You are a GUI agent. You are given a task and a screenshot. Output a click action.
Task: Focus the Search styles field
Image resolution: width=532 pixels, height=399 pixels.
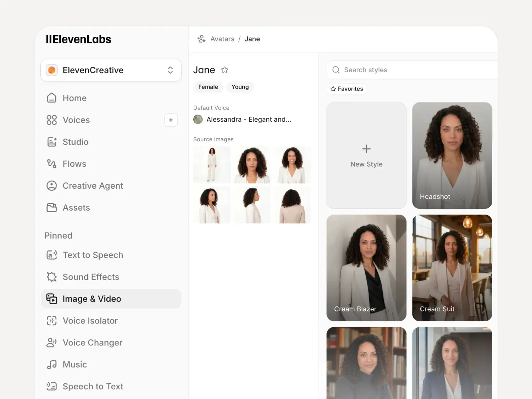click(412, 70)
